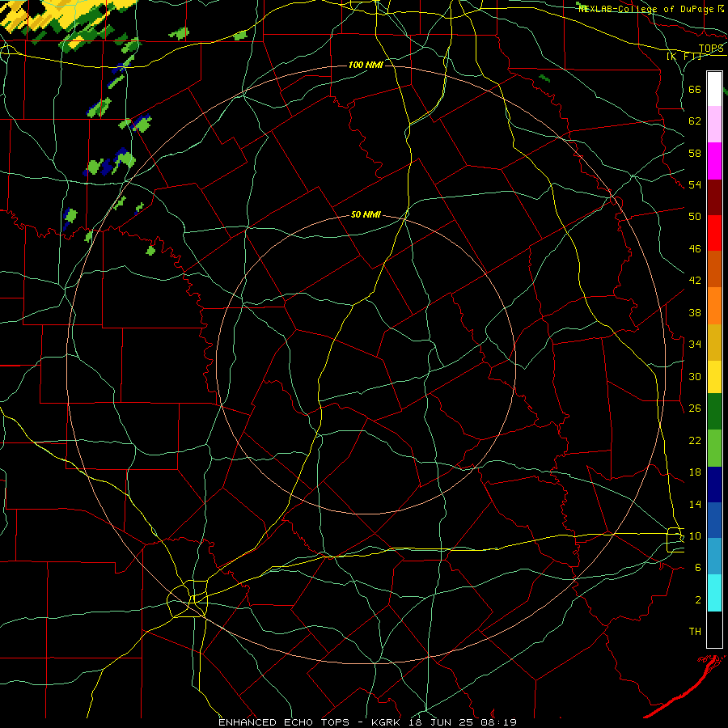Image resolution: width=728 pixels, height=728 pixels.
Task: Click the light green swatch near 22
Action: click(x=714, y=447)
